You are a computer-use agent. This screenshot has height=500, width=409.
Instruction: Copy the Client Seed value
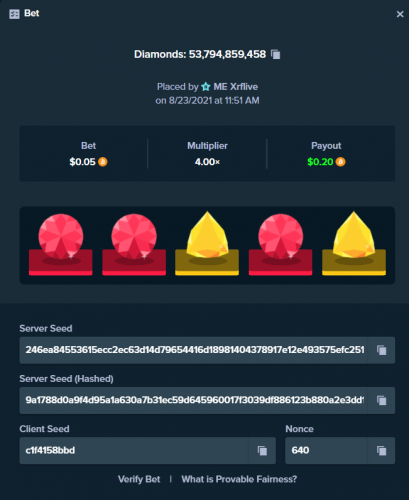point(262,451)
